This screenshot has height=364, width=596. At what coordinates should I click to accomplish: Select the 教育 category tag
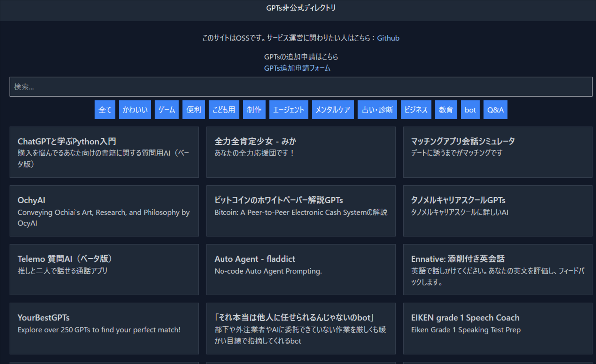pyautogui.click(x=446, y=110)
